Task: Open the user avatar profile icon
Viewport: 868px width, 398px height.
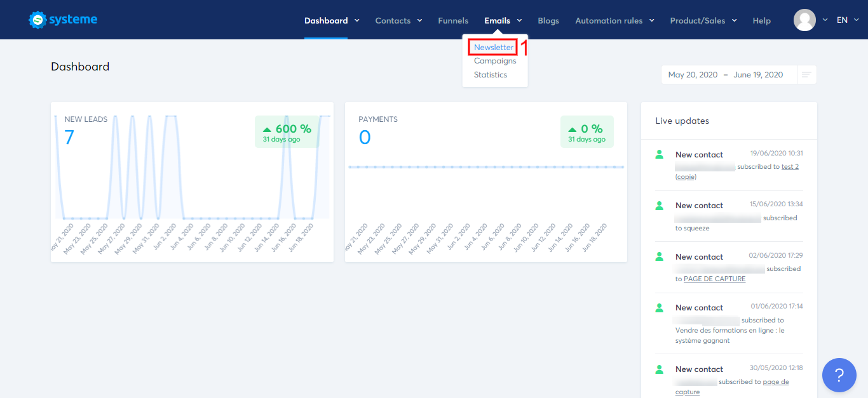Action: click(804, 20)
